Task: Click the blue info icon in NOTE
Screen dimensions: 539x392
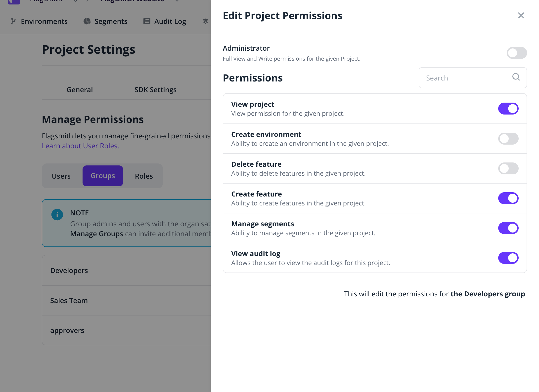Action: [x=57, y=214]
